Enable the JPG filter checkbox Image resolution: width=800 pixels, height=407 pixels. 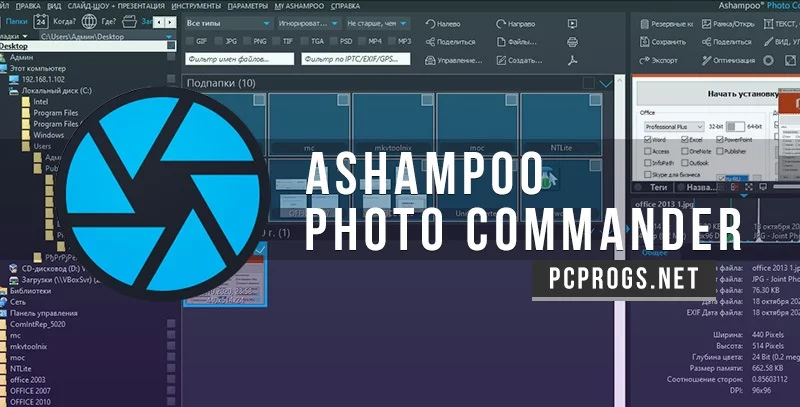point(219,41)
